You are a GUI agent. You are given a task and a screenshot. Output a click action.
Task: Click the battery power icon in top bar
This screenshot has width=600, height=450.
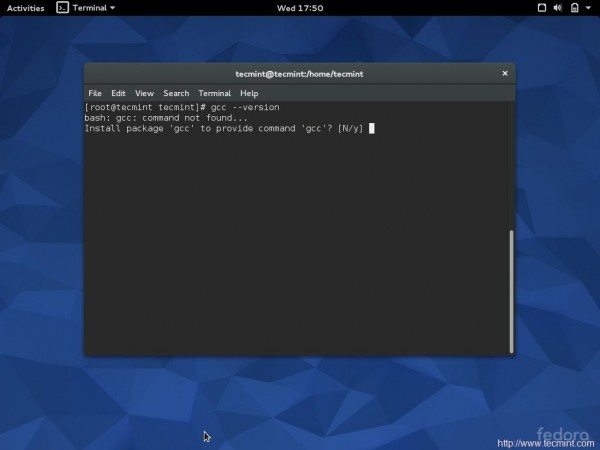tap(572, 7)
